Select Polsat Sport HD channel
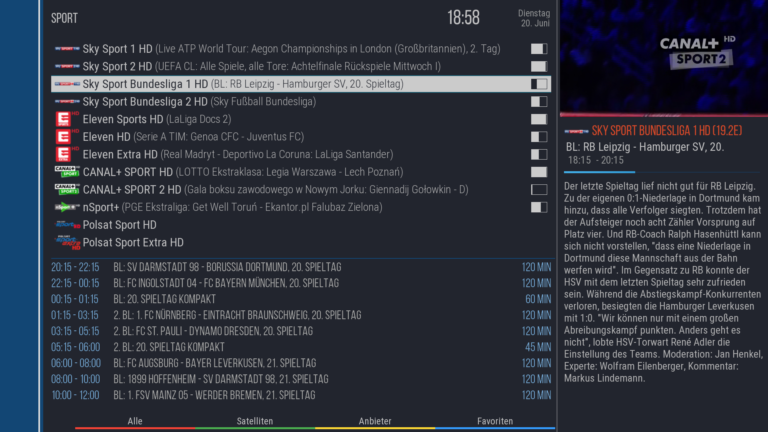 tap(301, 225)
